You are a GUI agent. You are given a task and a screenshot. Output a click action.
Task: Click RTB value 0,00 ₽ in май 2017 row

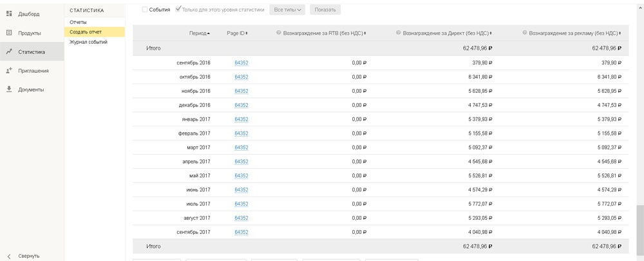(359, 175)
